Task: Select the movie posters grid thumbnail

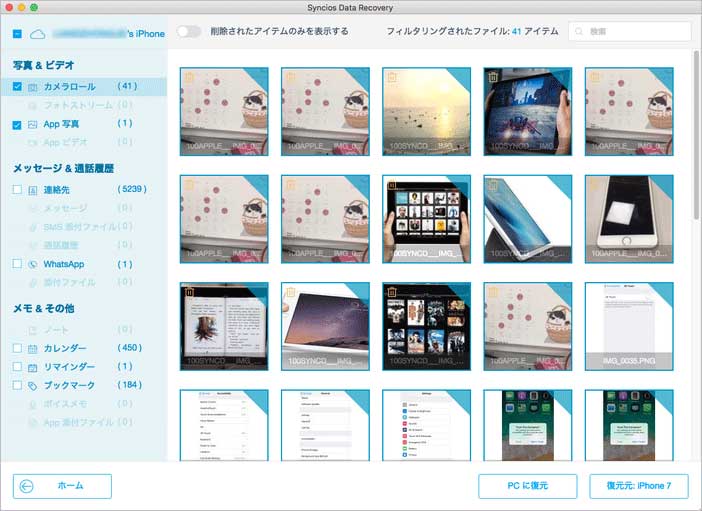Action: pyautogui.click(x=426, y=326)
